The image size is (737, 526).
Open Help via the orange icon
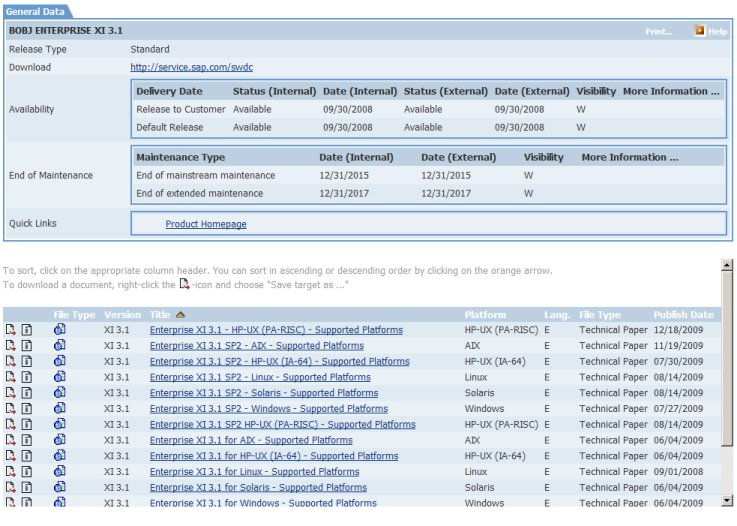pos(700,31)
